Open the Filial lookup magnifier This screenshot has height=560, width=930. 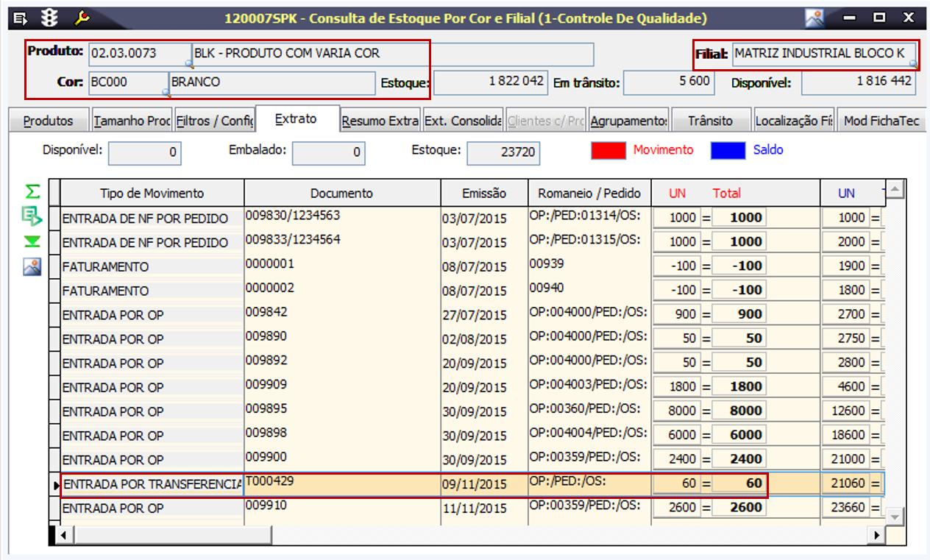pyautogui.click(x=913, y=64)
